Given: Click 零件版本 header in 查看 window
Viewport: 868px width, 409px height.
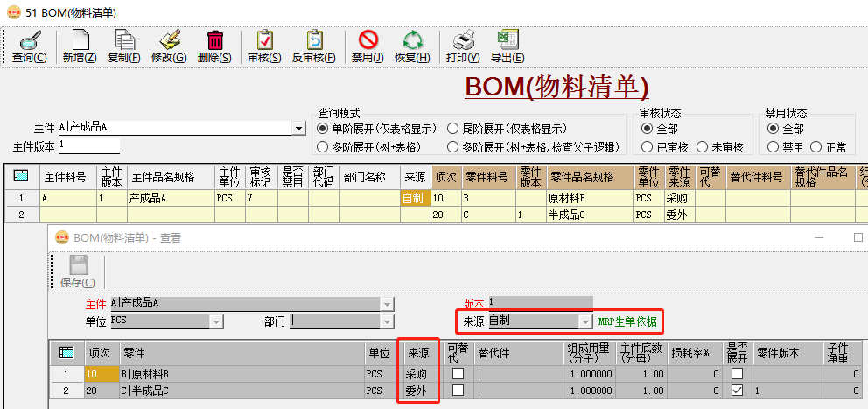Looking at the screenshot, I should (x=787, y=352).
